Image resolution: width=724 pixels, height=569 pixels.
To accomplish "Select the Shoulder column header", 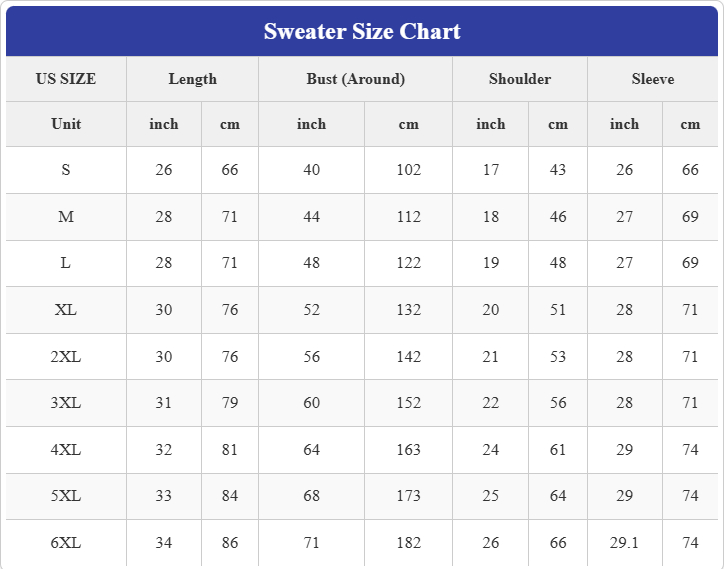I will pos(520,79).
